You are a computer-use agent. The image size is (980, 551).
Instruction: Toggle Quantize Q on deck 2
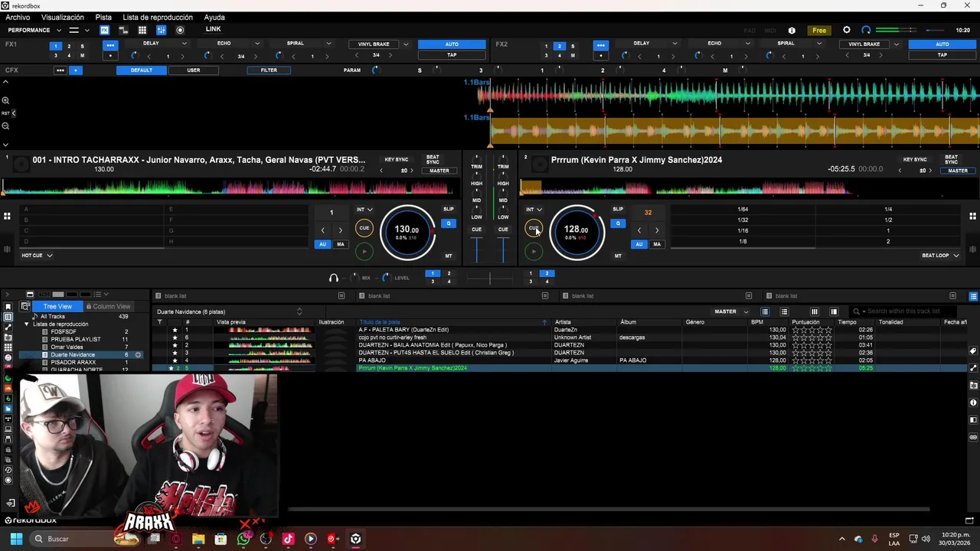(618, 223)
